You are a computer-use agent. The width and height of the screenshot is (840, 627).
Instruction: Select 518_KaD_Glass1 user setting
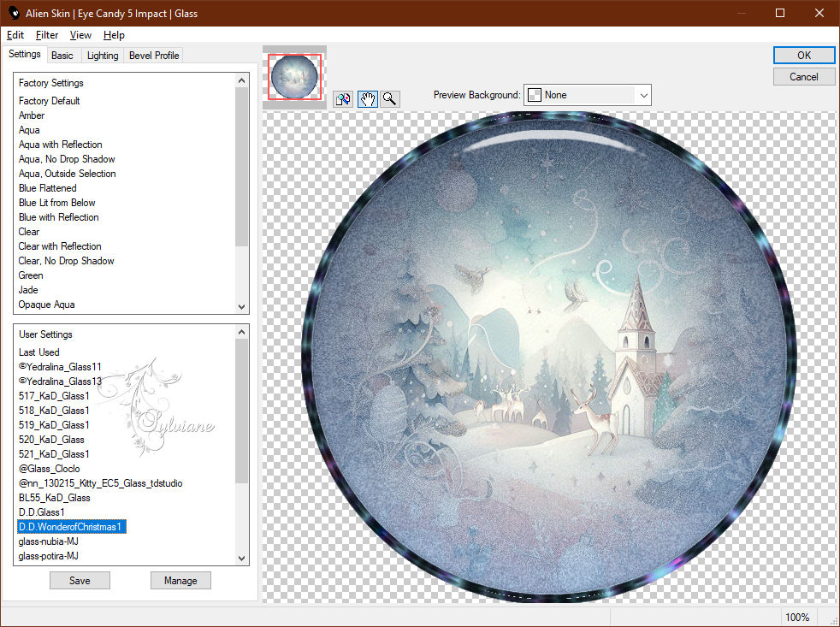pos(54,410)
